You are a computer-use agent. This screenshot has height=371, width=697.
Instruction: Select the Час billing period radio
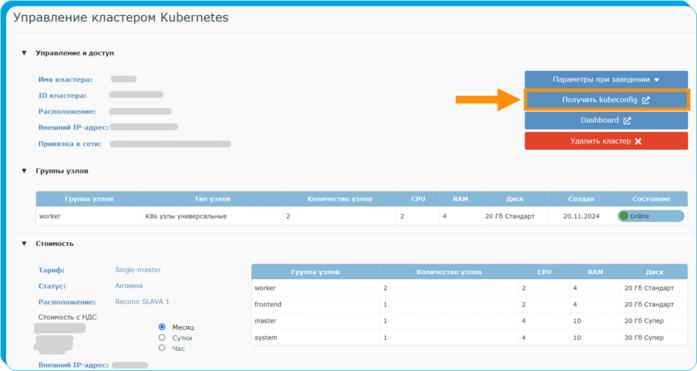(162, 347)
